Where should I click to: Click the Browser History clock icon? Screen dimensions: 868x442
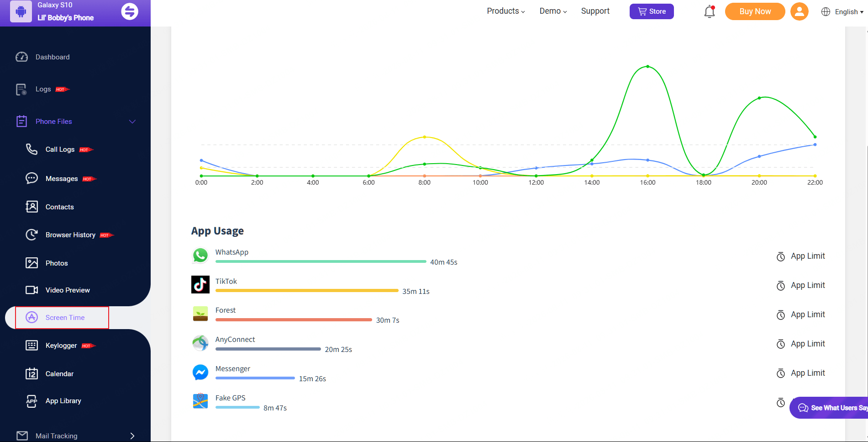click(x=32, y=234)
